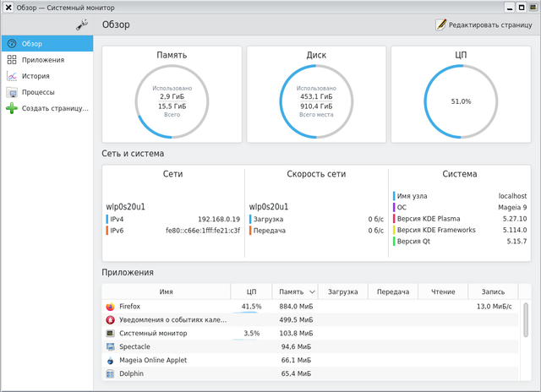Sort applications by ЦП column
The width and height of the screenshot is (541, 392).
pyautogui.click(x=251, y=291)
